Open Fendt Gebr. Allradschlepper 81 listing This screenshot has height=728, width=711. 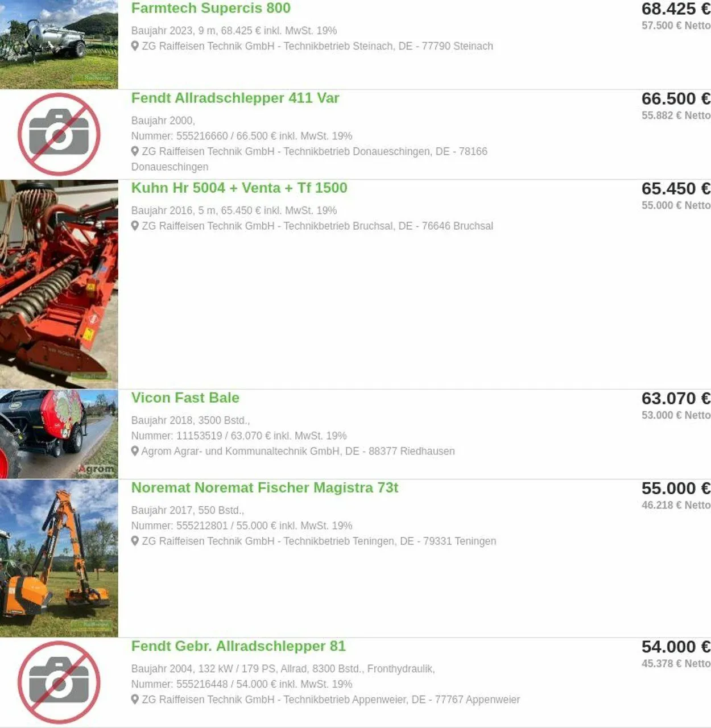(238, 646)
